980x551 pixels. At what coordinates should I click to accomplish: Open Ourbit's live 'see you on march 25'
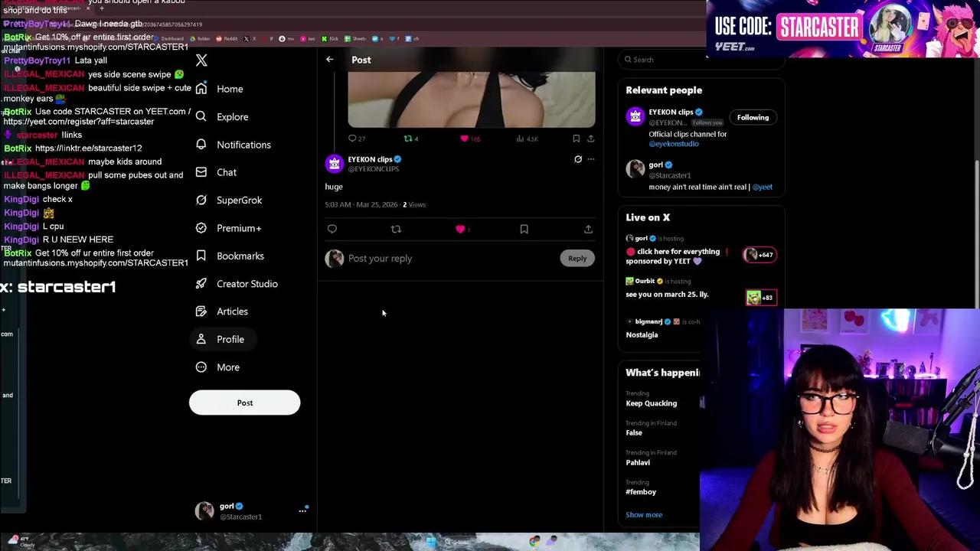pos(667,294)
